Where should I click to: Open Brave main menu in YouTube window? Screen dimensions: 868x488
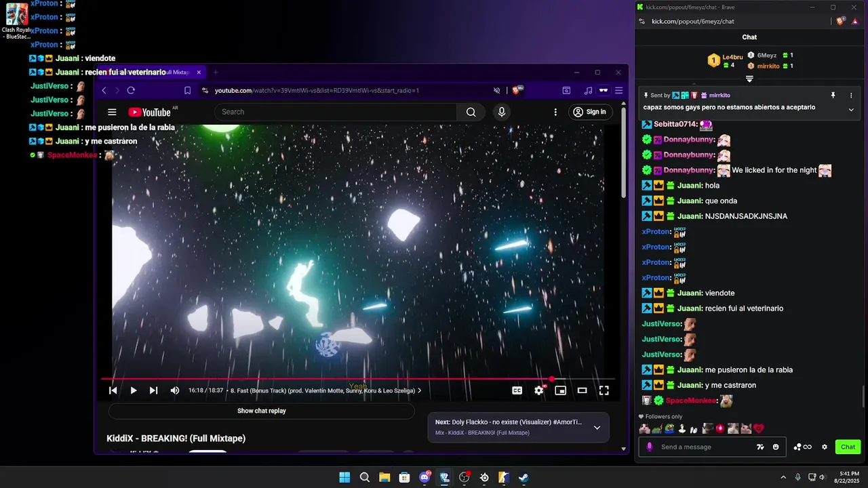click(x=618, y=90)
